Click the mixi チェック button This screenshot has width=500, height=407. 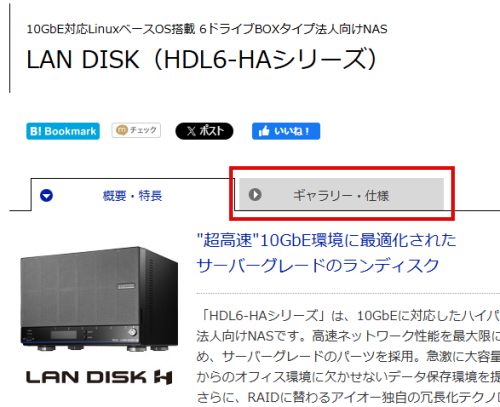pos(136,130)
